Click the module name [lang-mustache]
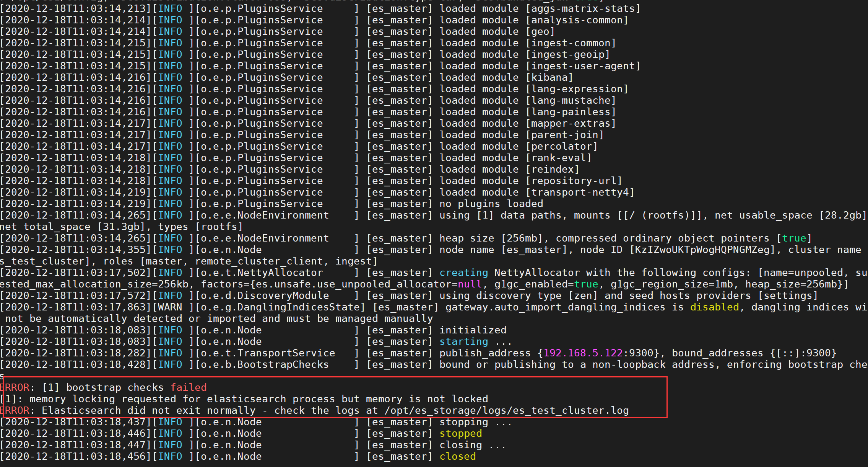Image resolution: width=868 pixels, height=467 pixels. (x=571, y=100)
